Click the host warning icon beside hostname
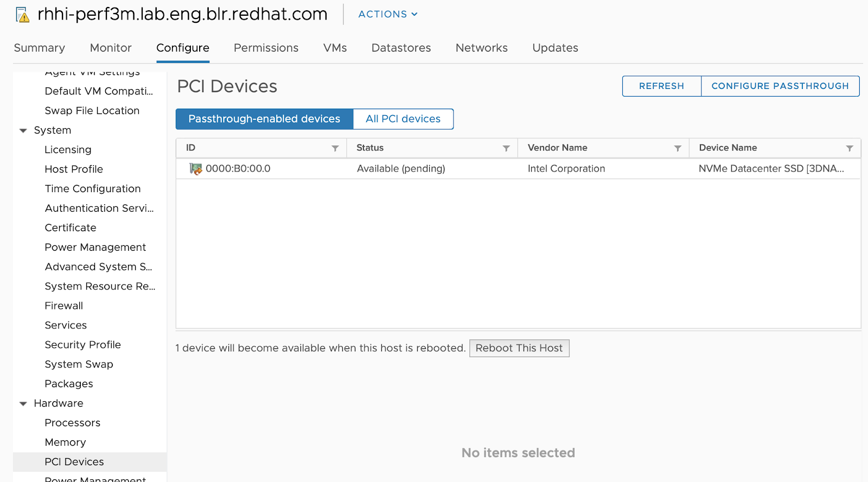 point(22,15)
